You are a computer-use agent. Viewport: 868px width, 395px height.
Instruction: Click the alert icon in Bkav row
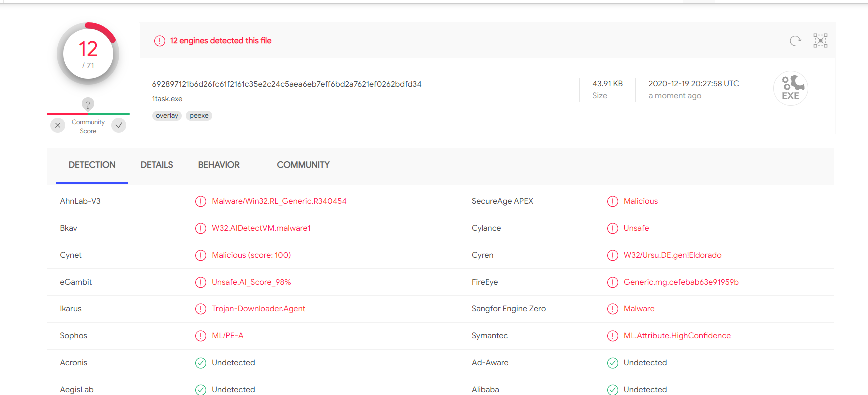pyautogui.click(x=201, y=228)
